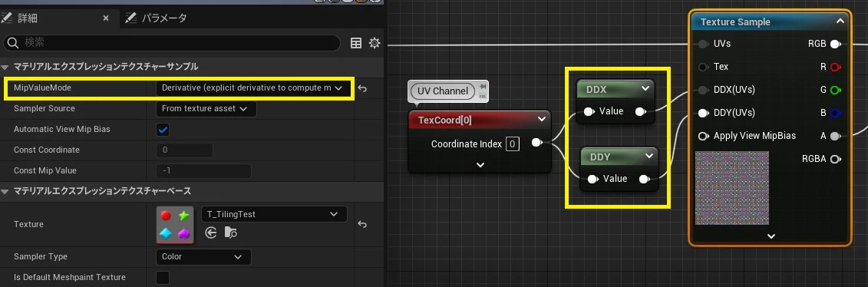Click the UV Channel comment bubble

[443, 91]
